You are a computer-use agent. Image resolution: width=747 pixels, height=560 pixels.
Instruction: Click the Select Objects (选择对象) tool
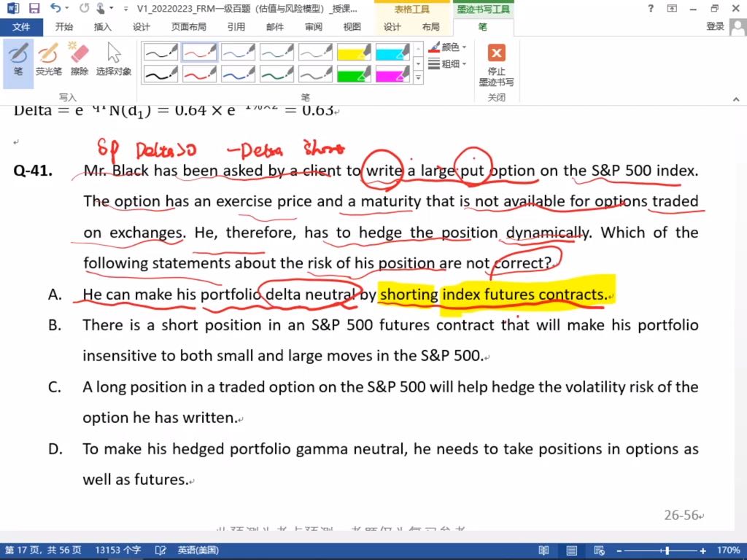point(114,58)
